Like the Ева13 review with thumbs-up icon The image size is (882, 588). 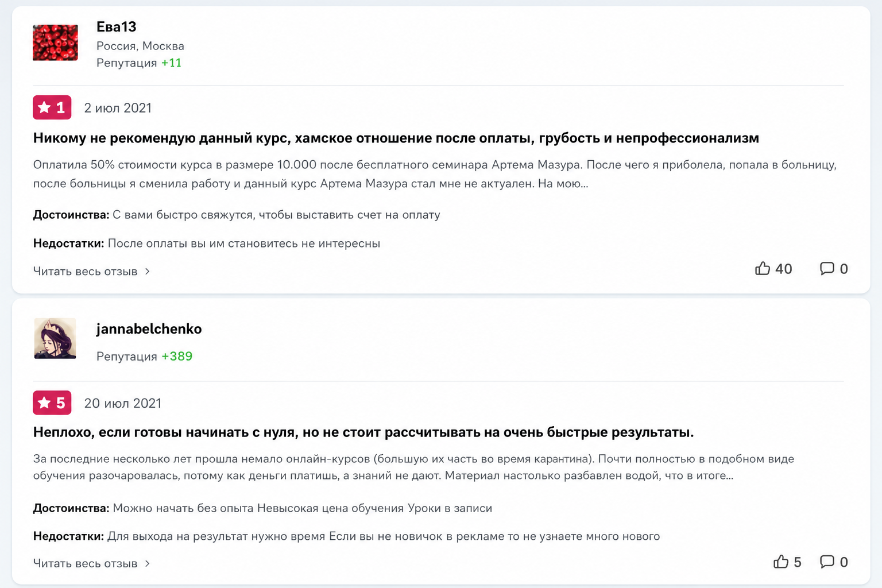[x=763, y=268]
